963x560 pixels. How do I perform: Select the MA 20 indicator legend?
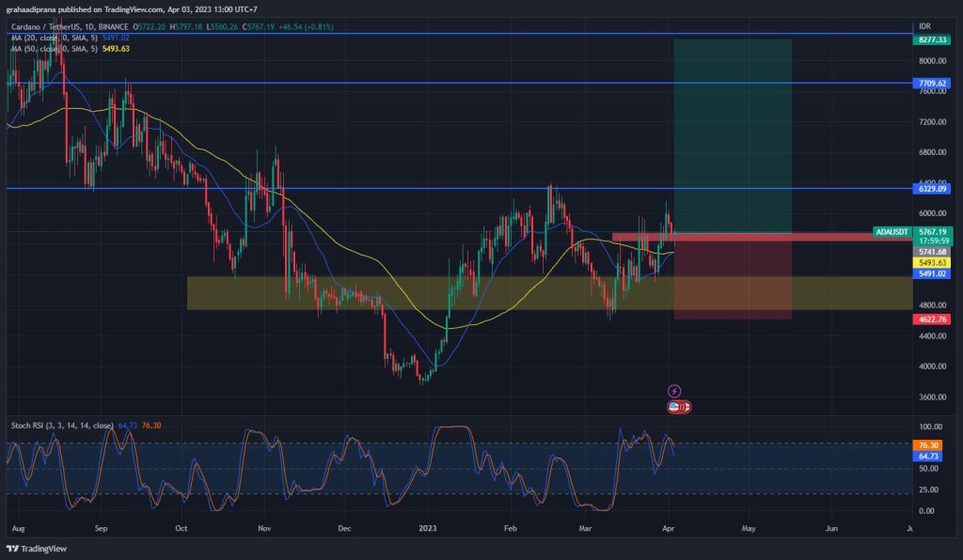[x=55, y=38]
